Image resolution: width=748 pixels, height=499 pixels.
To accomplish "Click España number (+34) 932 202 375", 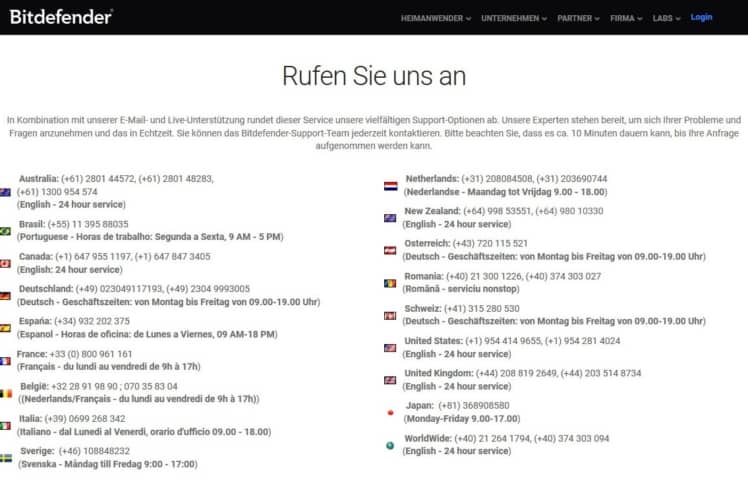I will [x=92, y=322].
